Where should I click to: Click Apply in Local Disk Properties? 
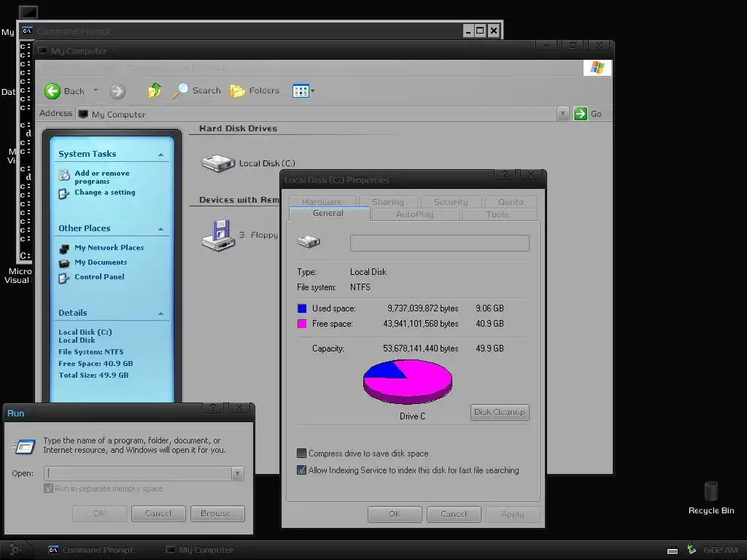513,514
